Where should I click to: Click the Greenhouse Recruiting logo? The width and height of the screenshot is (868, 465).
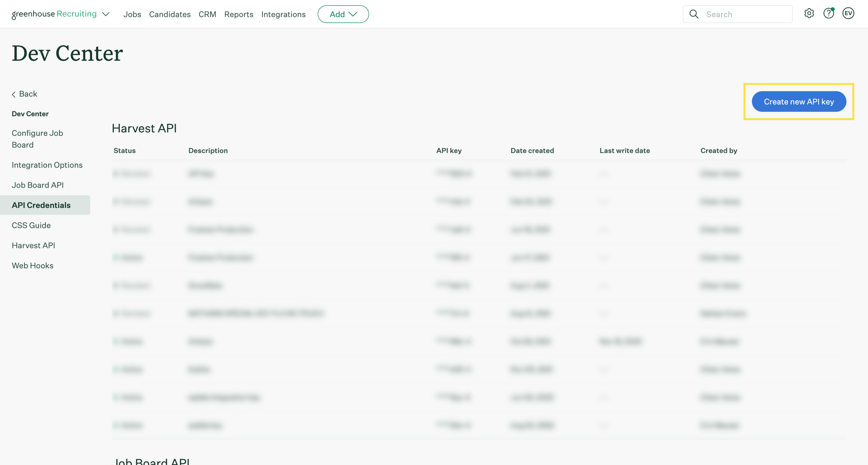click(x=54, y=14)
